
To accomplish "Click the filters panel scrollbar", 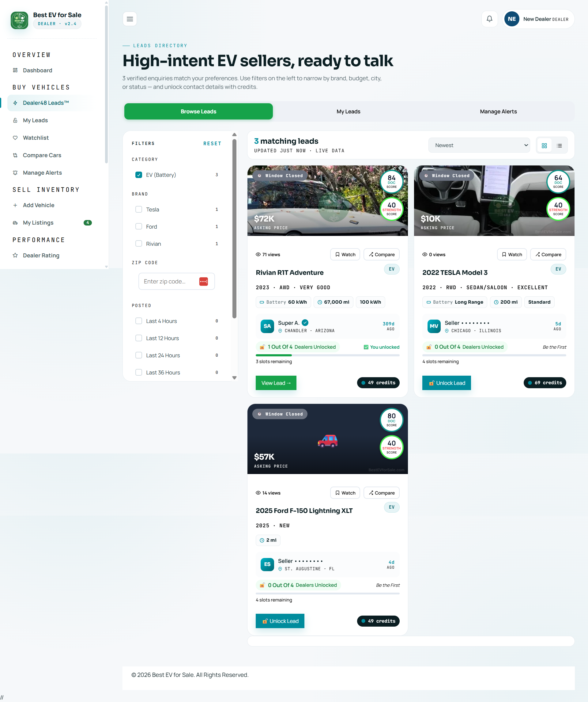I will [234, 228].
